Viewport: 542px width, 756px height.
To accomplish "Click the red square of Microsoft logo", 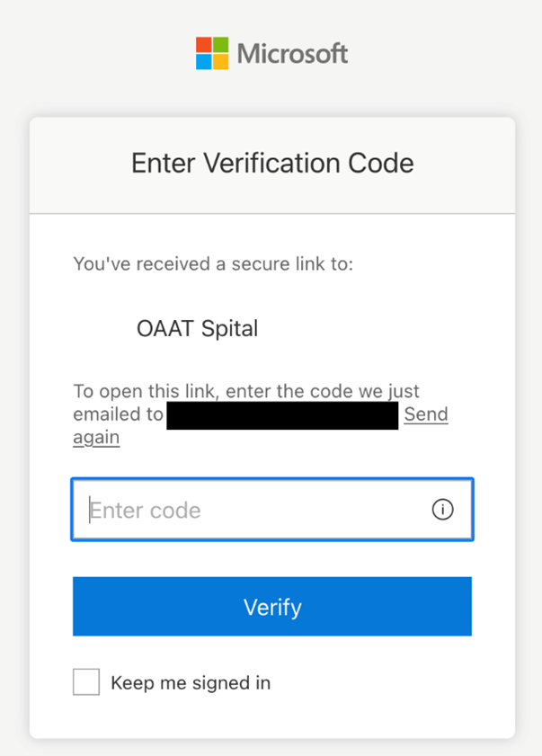I will click(x=205, y=45).
